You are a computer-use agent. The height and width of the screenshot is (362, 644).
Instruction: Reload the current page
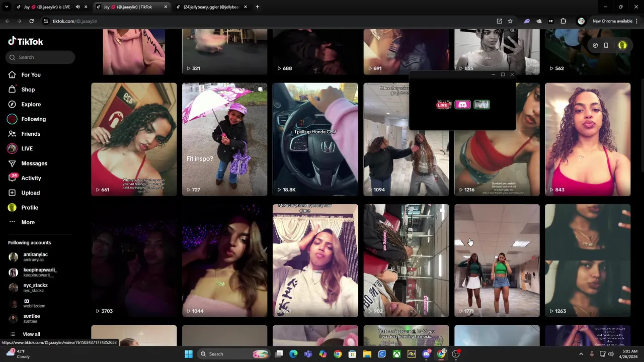click(31, 21)
